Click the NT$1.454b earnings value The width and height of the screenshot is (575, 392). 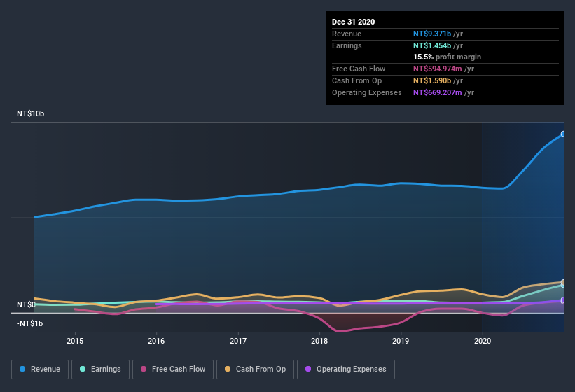coord(432,45)
